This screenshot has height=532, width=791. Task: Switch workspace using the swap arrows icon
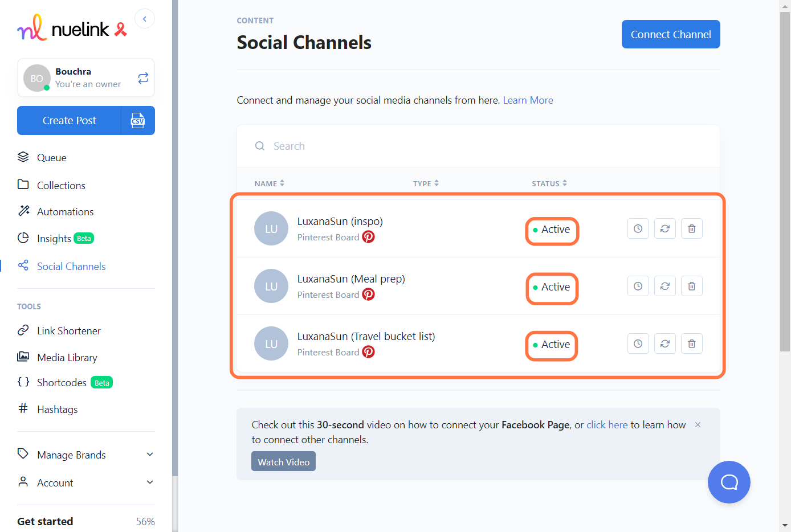[143, 78]
